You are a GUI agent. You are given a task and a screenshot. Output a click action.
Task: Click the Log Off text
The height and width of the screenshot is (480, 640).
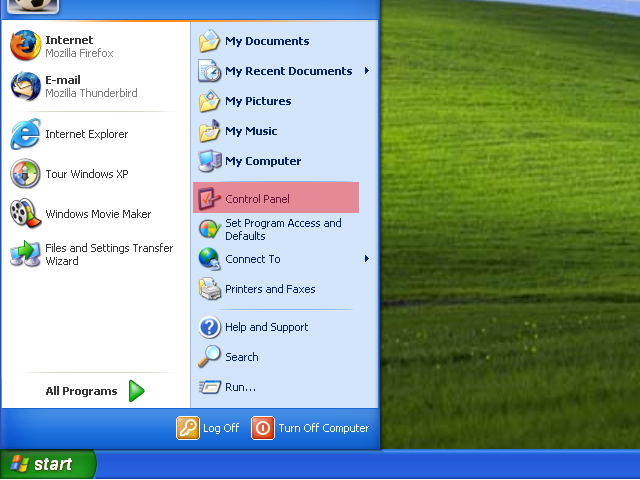point(221,428)
